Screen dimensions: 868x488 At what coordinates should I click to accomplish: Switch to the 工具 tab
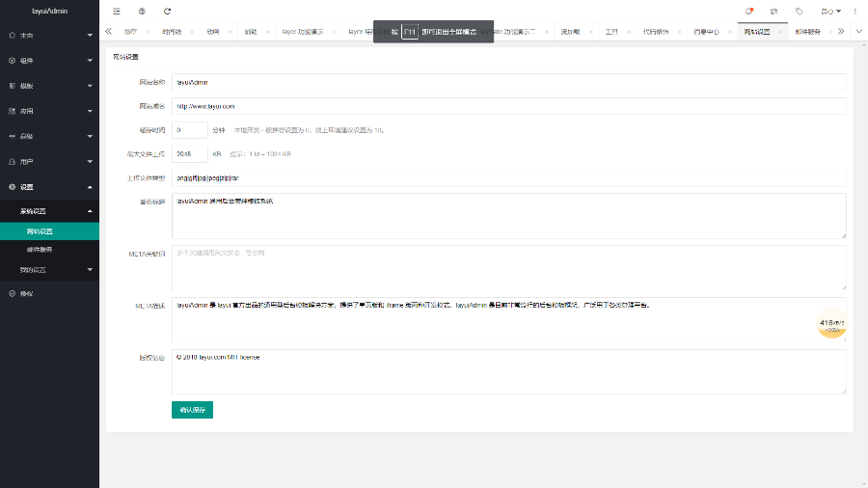tap(611, 32)
